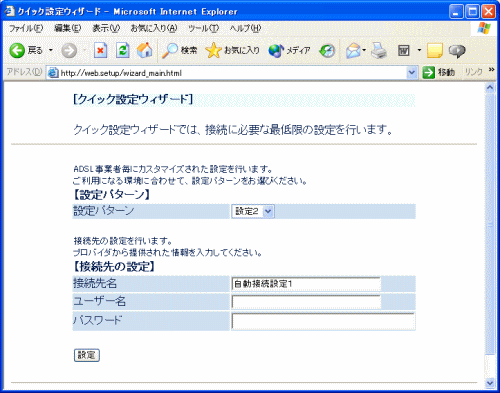Viewport: 500px width, 393px height.
Task: Click the address bar URL field
Action: 232,73
